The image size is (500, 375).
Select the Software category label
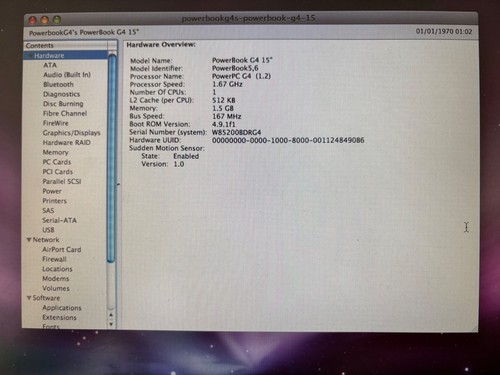[x=46, y=298]
